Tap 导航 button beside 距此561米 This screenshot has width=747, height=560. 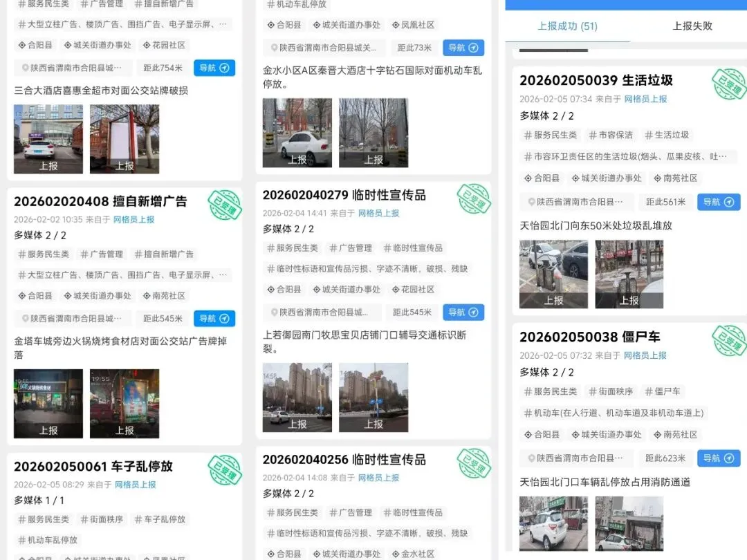click(719, 202)
